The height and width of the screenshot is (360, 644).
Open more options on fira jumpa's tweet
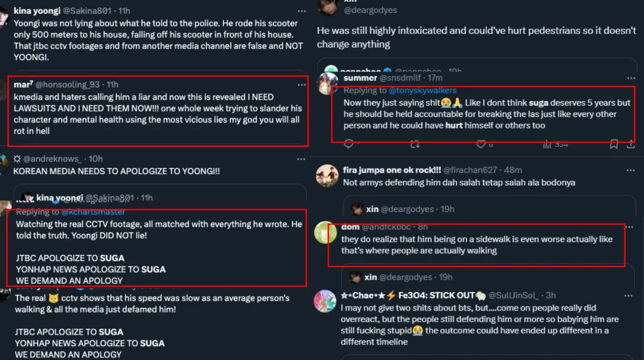630,170
